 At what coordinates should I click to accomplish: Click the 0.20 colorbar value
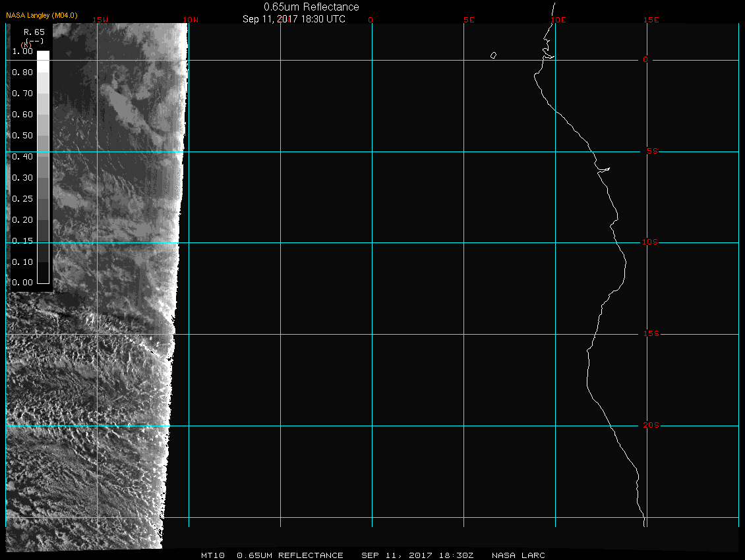pos(22,220)
